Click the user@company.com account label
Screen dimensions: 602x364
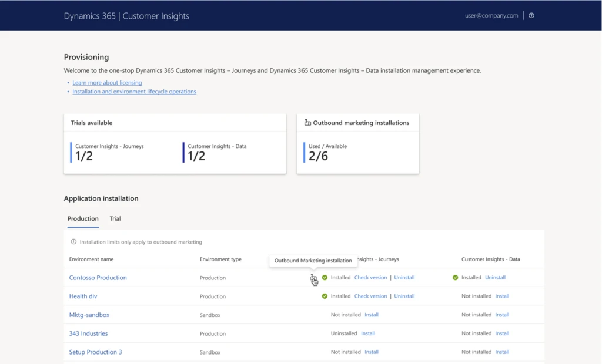[491, 16]
